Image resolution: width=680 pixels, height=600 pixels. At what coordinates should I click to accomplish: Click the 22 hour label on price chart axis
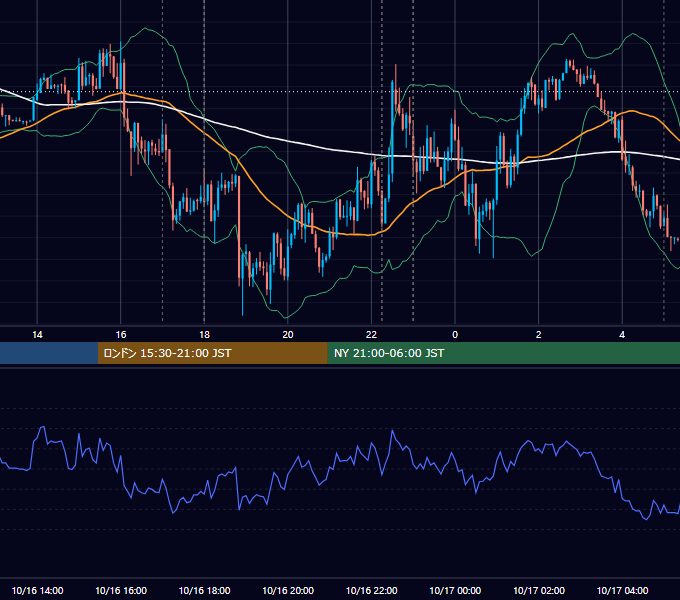(371, 334)
